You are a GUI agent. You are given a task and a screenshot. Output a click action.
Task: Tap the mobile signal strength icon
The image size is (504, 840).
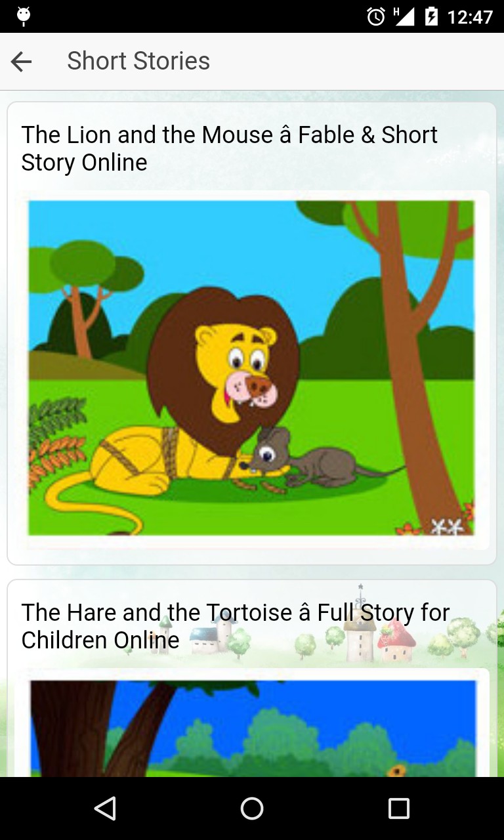pyautogui.click(x=404, y=16)
